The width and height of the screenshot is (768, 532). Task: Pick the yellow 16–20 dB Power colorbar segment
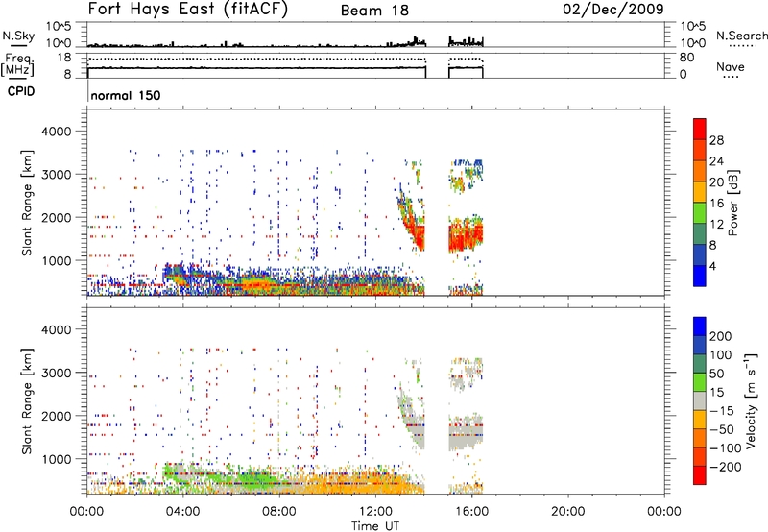[700, 191]
